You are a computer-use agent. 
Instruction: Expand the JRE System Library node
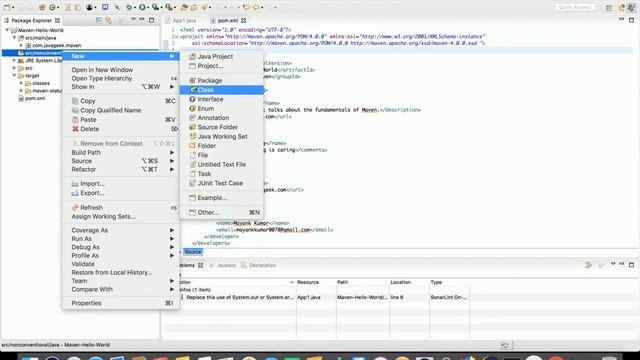(14, 60)
